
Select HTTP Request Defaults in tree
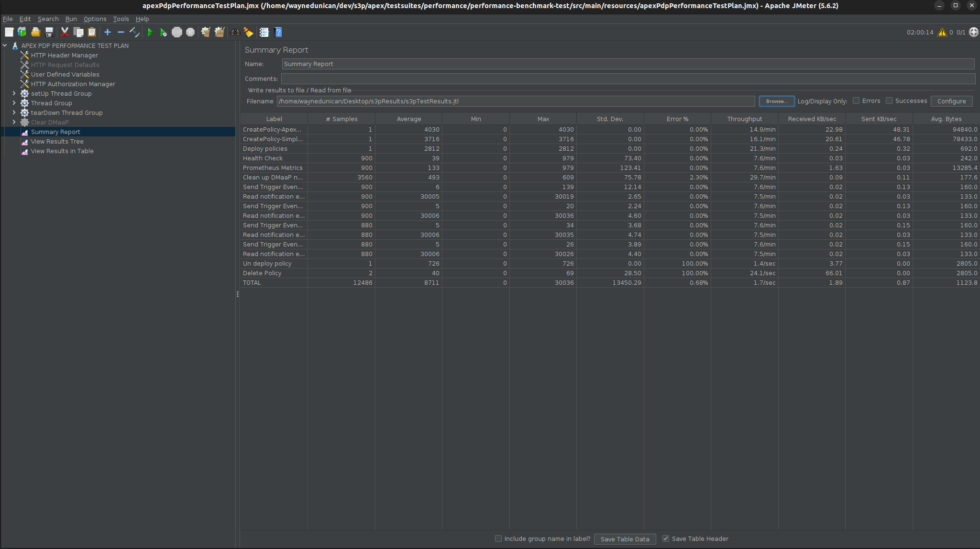[x=65, y=65]
